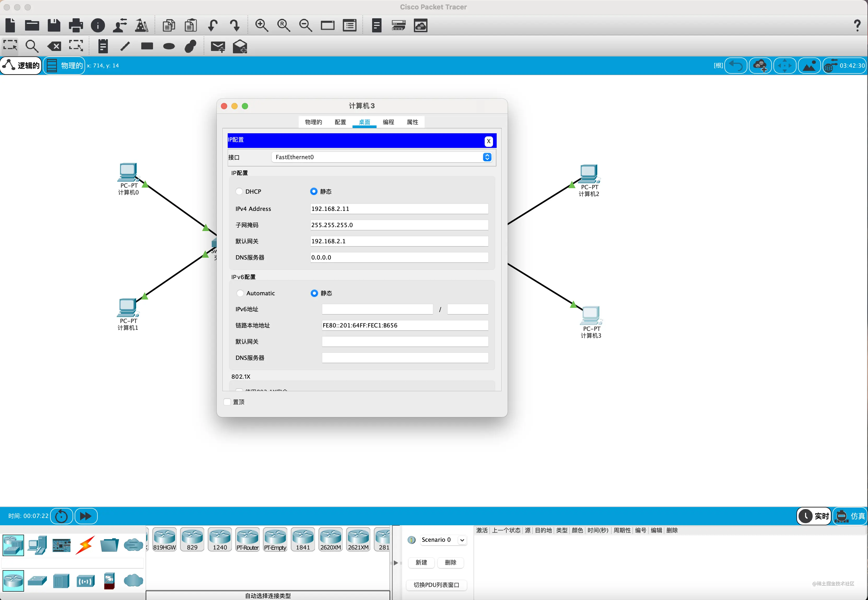This screenshot has width=868, height=600.
Task: Click the 新建 scenario button
Action: 421,562
